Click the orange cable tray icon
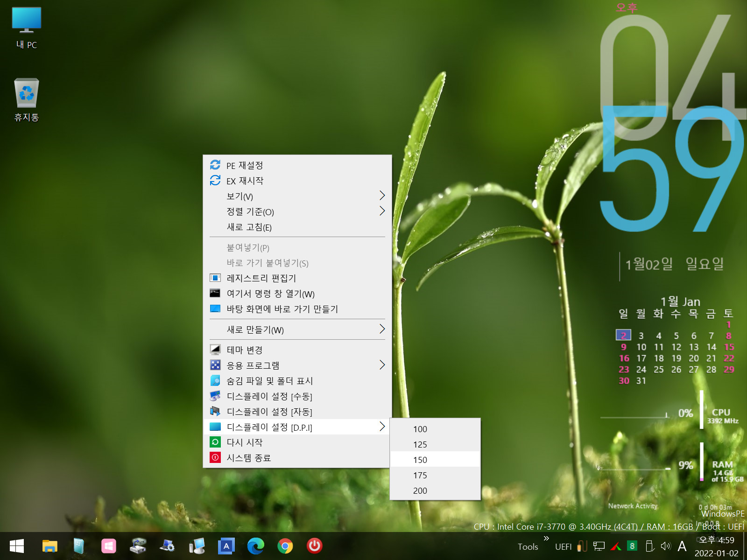This screenshot has width=747, height=560. click(x=582, y=546)
